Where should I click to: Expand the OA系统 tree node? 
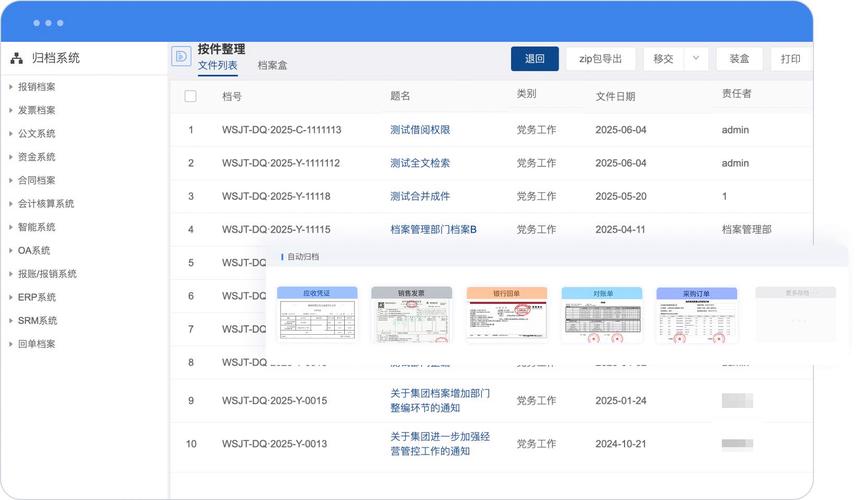coord(10,250)
